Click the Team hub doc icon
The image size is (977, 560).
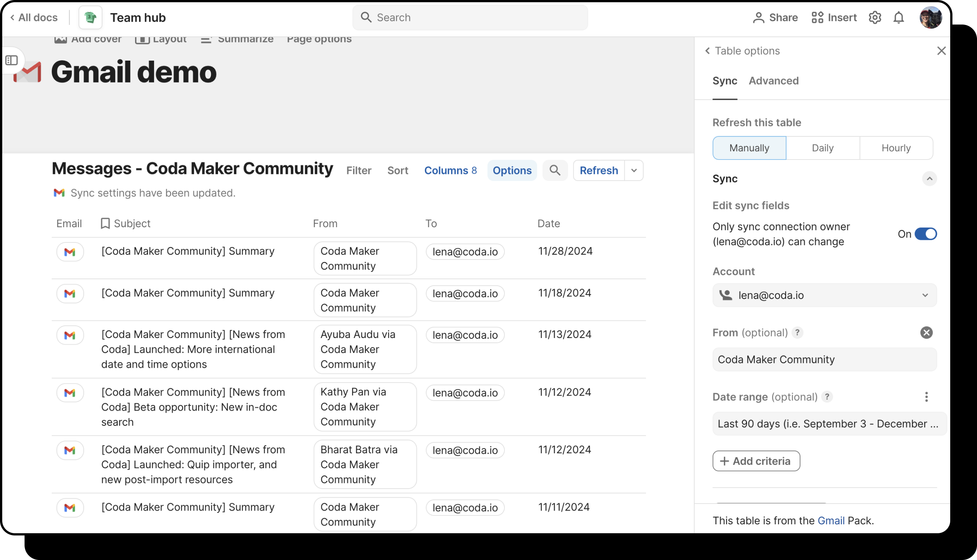(x=90, y=18)
